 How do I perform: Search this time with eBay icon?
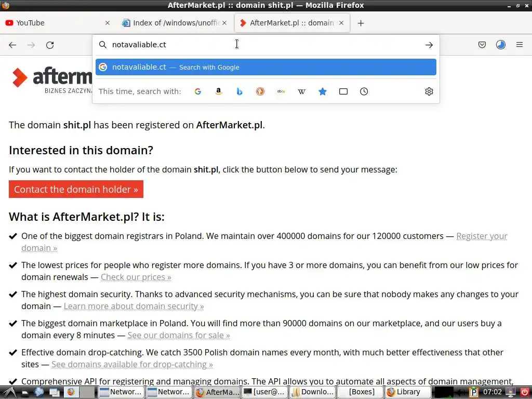pyautogui.click(x=281, y=91)
